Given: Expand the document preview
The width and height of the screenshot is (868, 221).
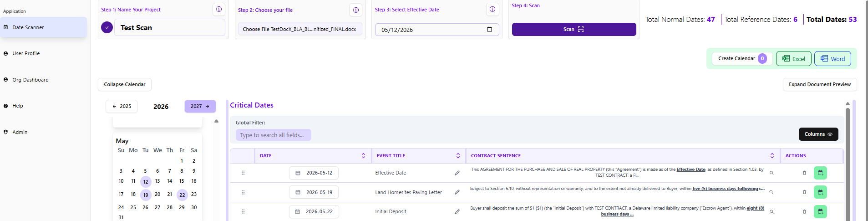Looking at the screenshot, I should pyautogui.click(x=820, y=84).
